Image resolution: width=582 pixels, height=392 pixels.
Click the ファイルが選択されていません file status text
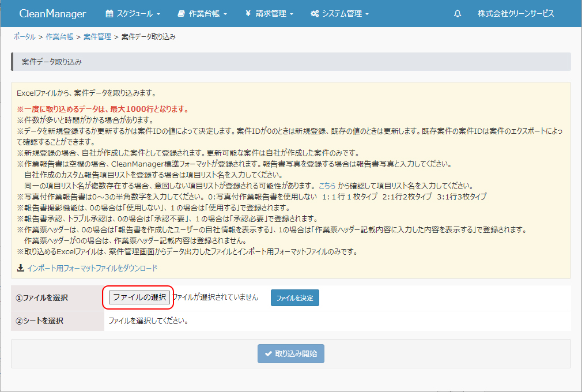(216, 297)
